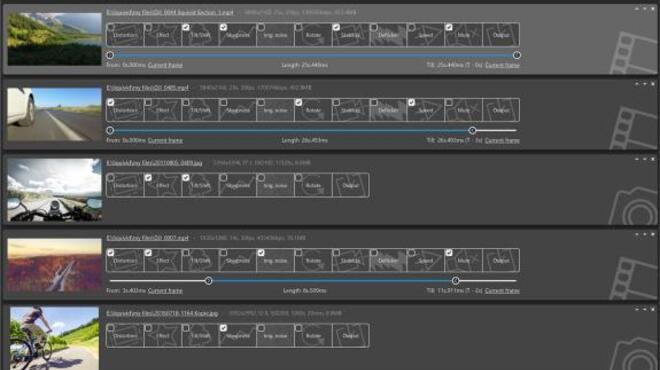Screen dimensions: 660x370
Task: Click the Till 'Current frame' link on the aerial road clip
Action: point(502,290)
